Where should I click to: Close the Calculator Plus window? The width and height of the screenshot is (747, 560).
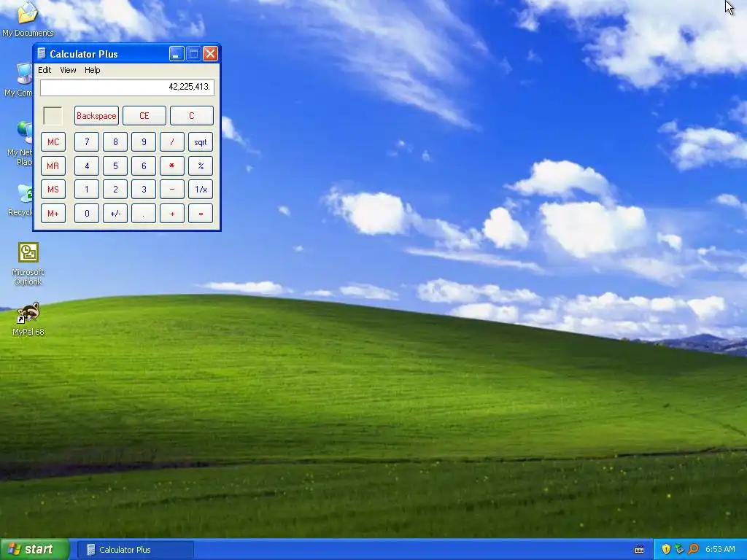(x=210, y=54)
